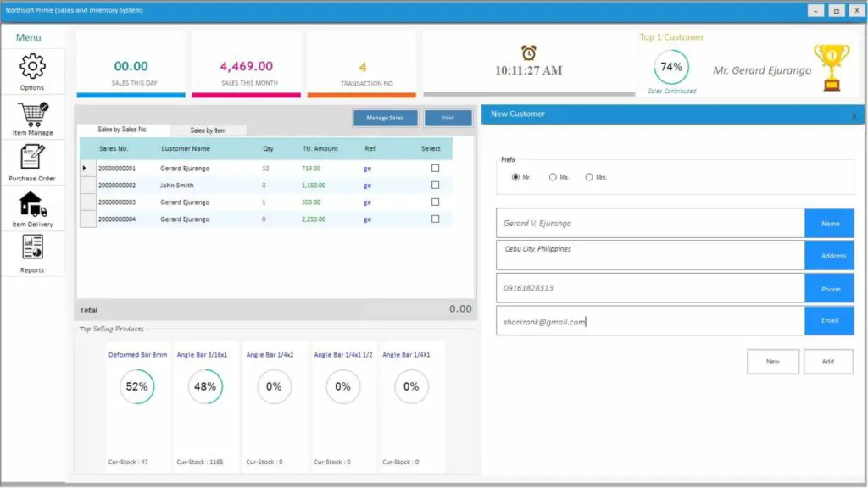Click New to start a blank customer form

click(x=772, y=361)
